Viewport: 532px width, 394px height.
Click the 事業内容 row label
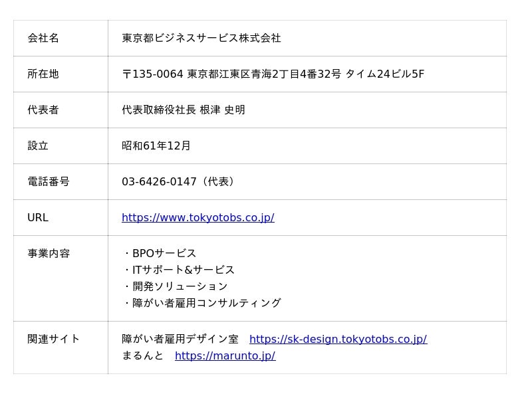(49, 254)
